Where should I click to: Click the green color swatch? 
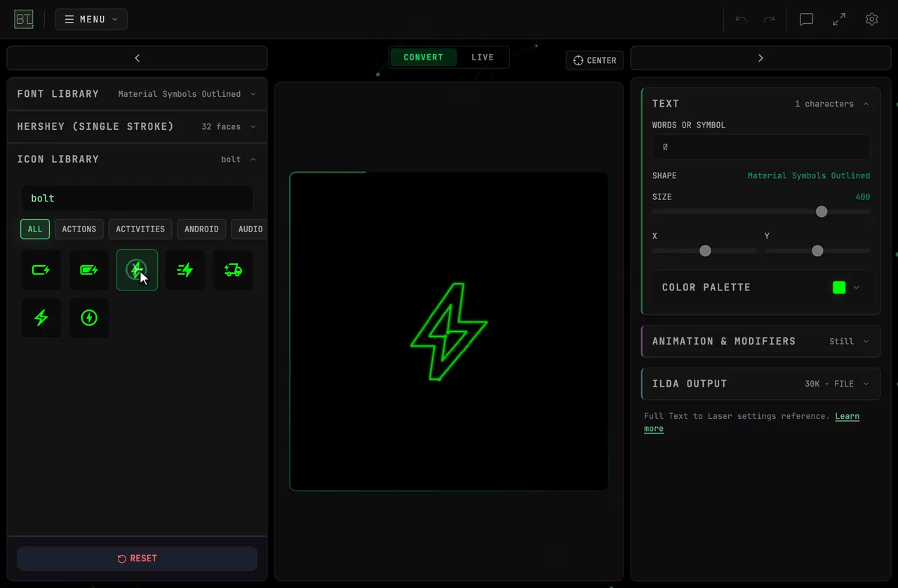click(x=839, y=288)
